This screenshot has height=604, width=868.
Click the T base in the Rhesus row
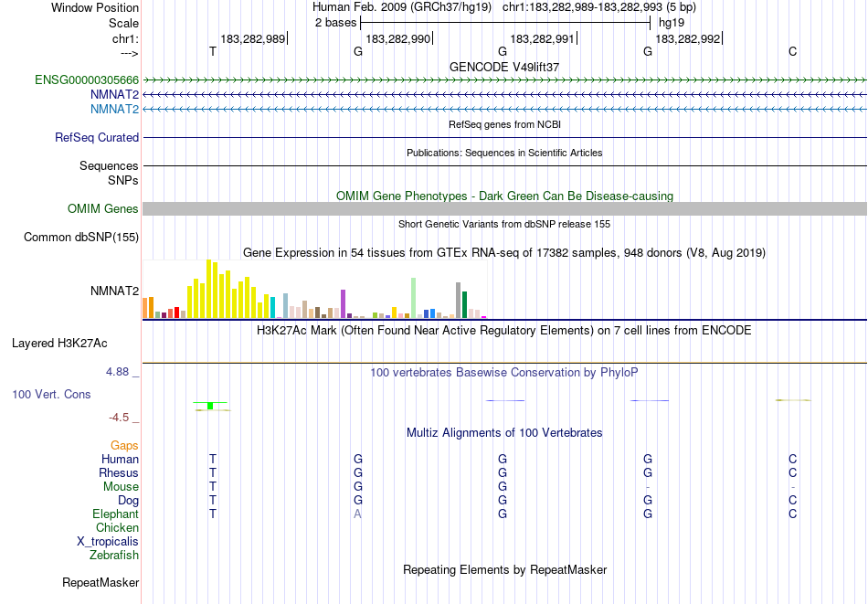tap(213, 472)
